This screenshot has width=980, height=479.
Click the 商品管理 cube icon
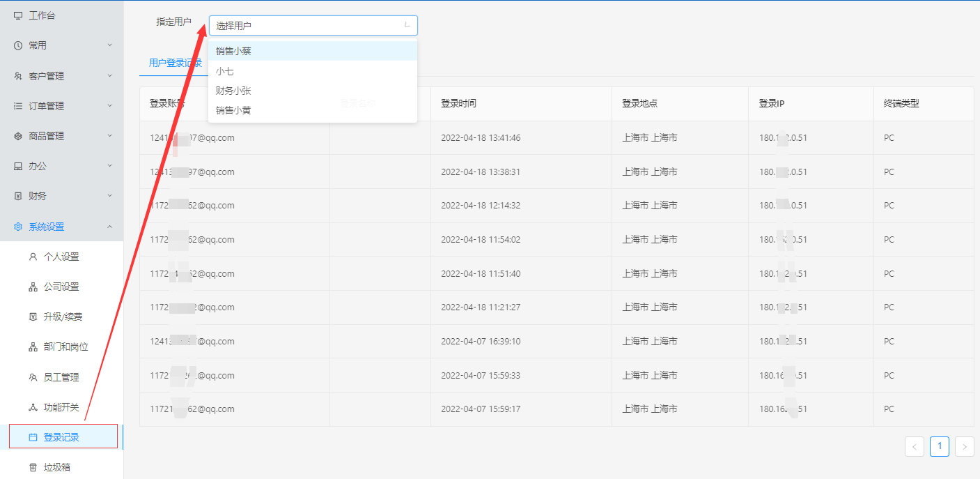[18, 136]
